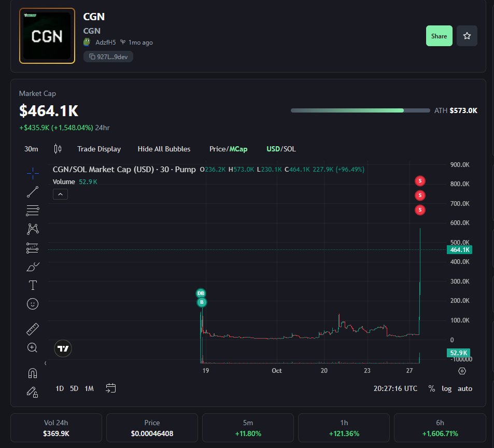The image size is (494, 448).
Task: Click the 1h +121.36% card
Action: point(344,428)
